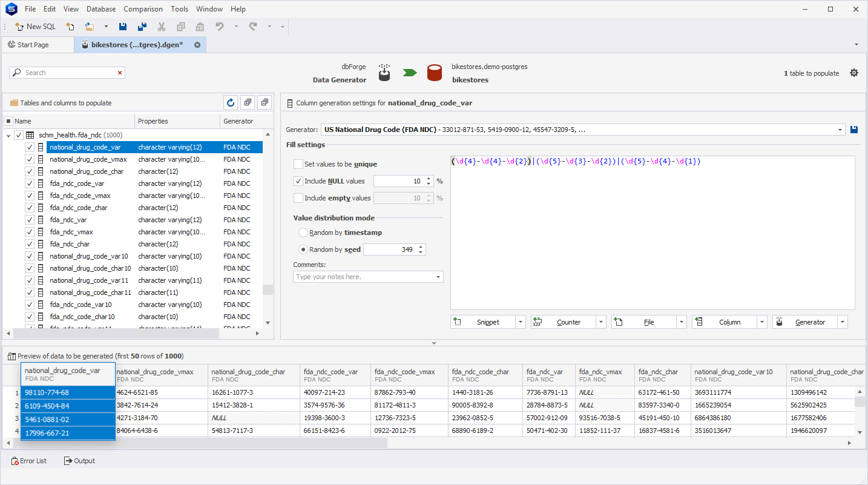Collapse the schm_health.fda_ndc table node

tap(8, 136)
